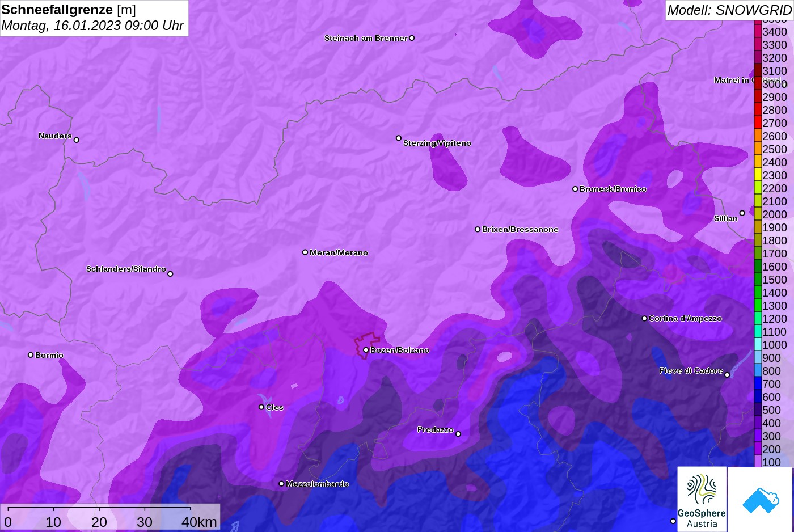This screenshot has height=532, width=794.
Task: Click the 2500 m legend color swatch
Action: pyautogui.click(x=758, y=149)
